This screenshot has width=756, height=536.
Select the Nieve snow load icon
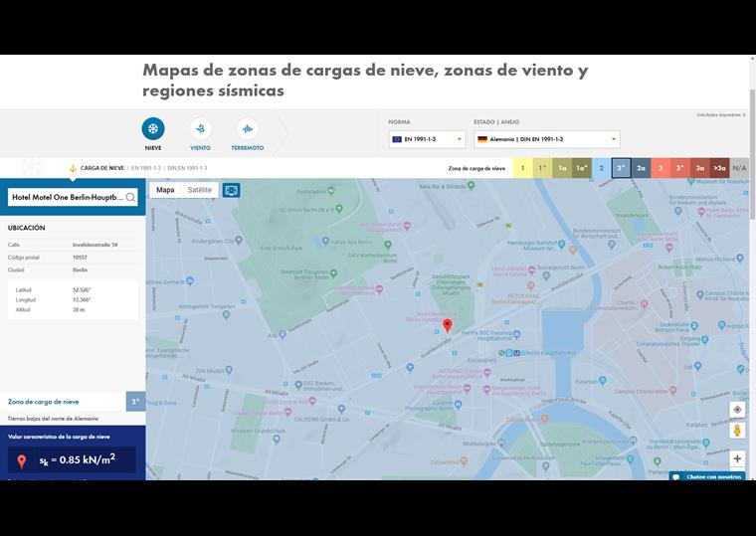coord(153,128)
